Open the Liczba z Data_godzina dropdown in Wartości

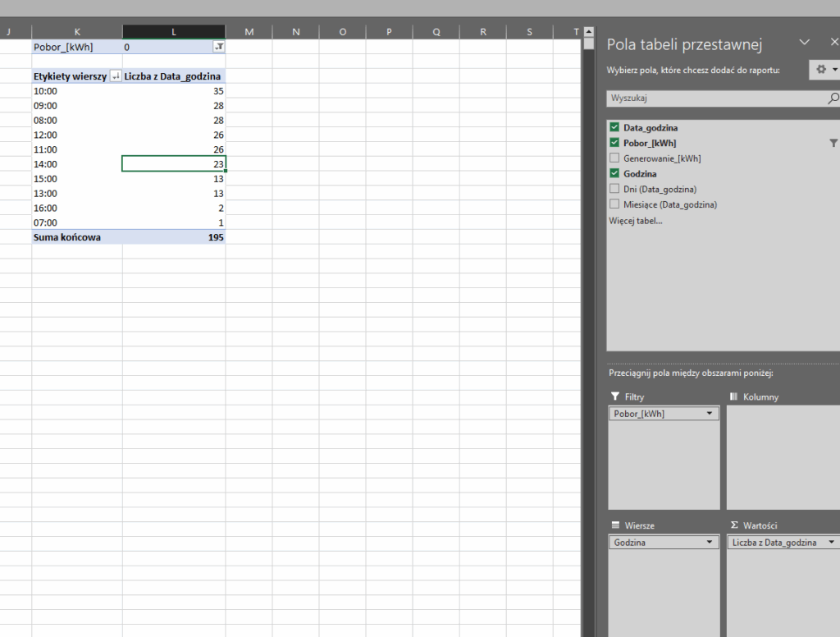pos(832,543)
